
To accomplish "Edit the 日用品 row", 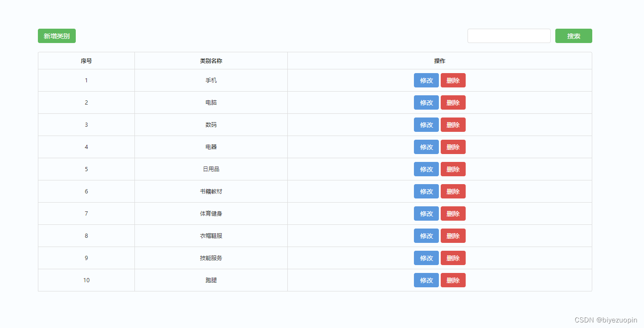I will click(x=426, y=169).
